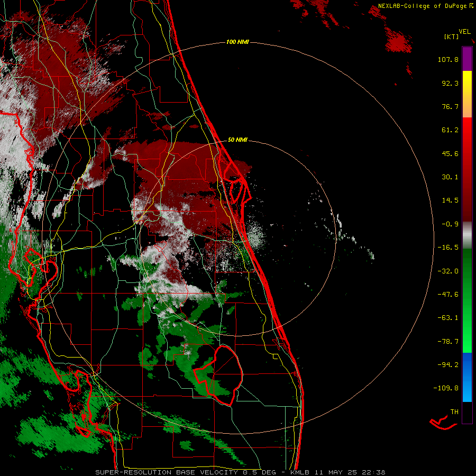The width and height of the screenshot is (476, 476).
Task: Click the purple segment of the color bar
Action: 467,59
